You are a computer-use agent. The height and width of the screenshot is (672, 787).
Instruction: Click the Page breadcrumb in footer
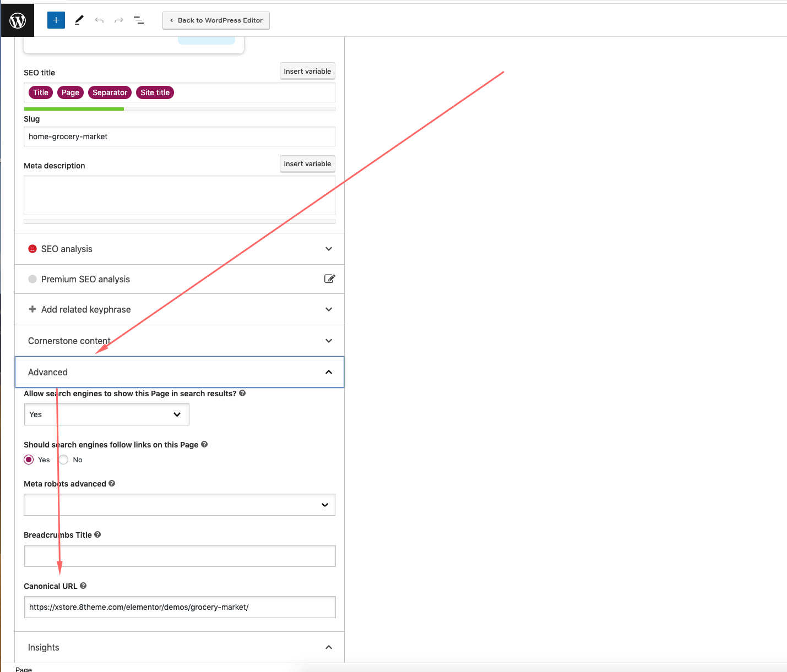click(24, 669)
